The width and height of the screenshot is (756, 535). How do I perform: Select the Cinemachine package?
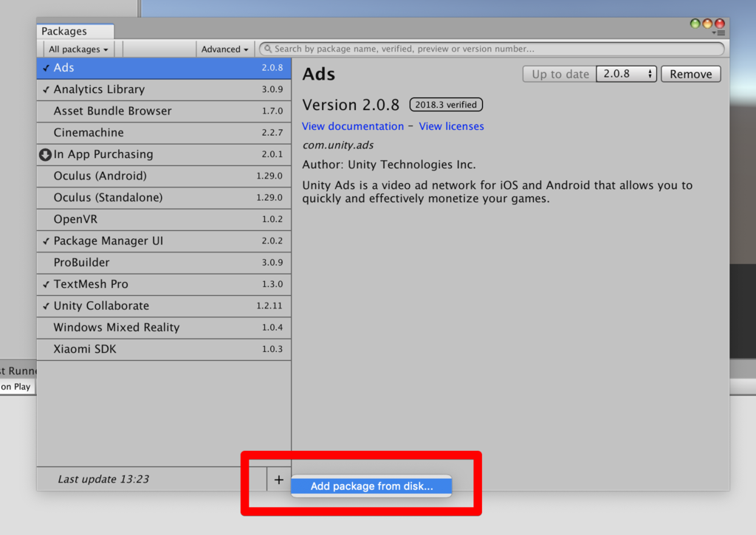[164, 133]
